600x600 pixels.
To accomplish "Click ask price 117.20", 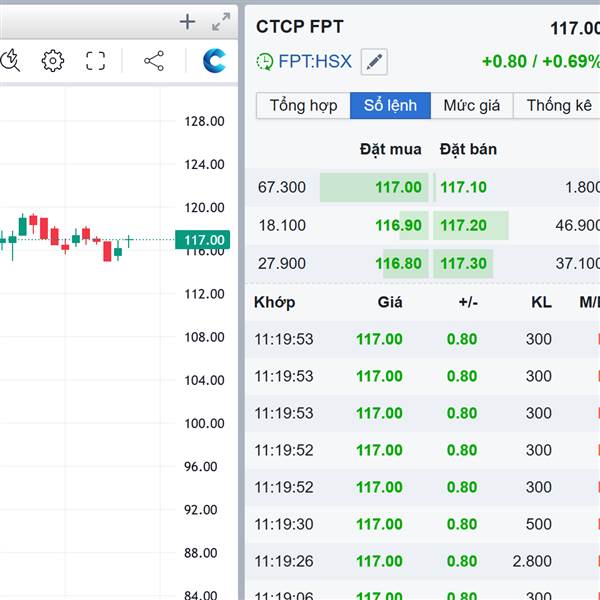I will (x=463, y=225).
